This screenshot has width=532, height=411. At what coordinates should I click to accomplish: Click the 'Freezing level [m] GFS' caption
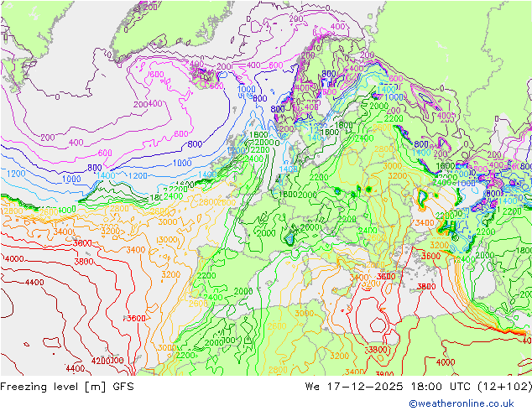tap(67, 387)
